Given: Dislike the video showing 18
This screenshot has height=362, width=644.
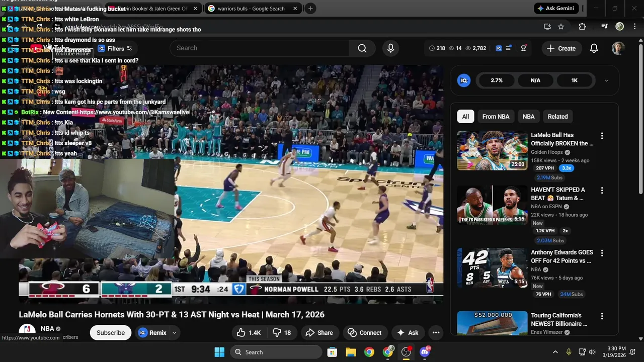Looking at the screenshot, I should click(282, 333).
